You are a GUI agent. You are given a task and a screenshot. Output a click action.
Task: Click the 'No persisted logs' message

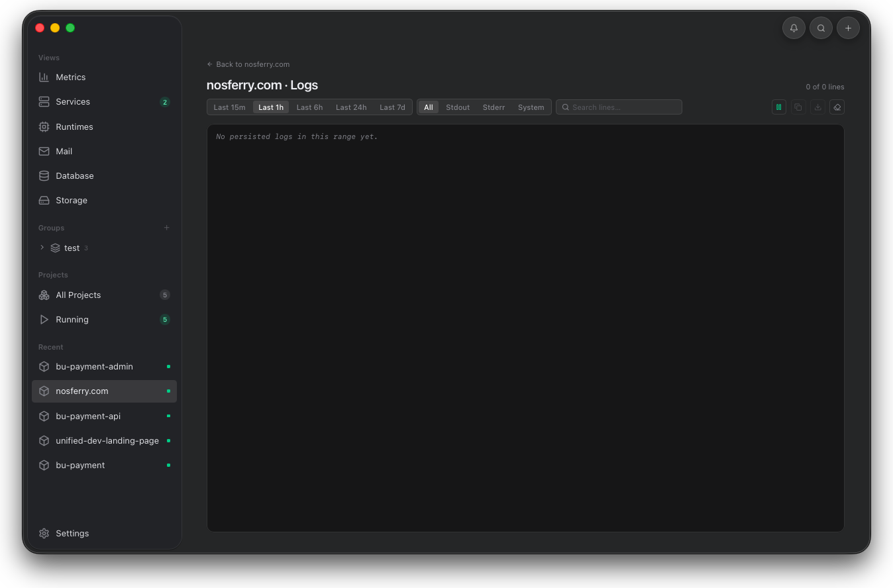pos(297,136)
